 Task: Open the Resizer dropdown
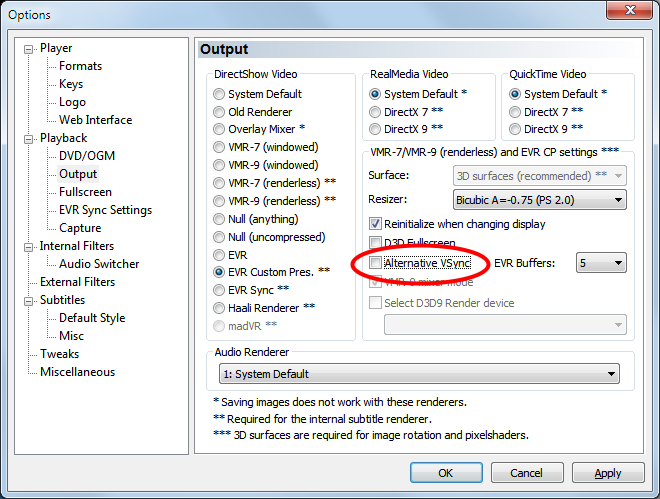(x=540, y=200)
